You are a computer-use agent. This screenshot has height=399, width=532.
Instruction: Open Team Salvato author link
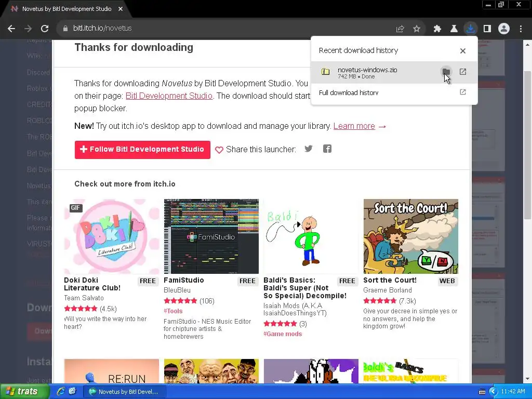(x=84, y=298)
